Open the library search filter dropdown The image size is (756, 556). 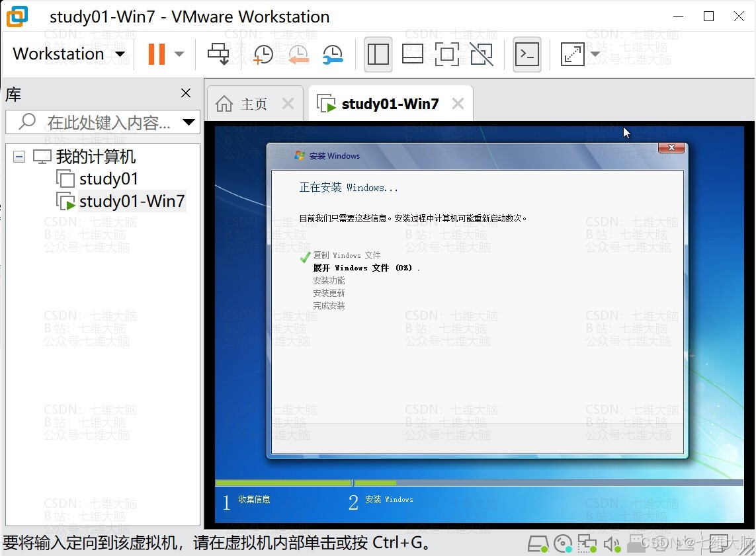pyautogui.click(x=189, y=122)
